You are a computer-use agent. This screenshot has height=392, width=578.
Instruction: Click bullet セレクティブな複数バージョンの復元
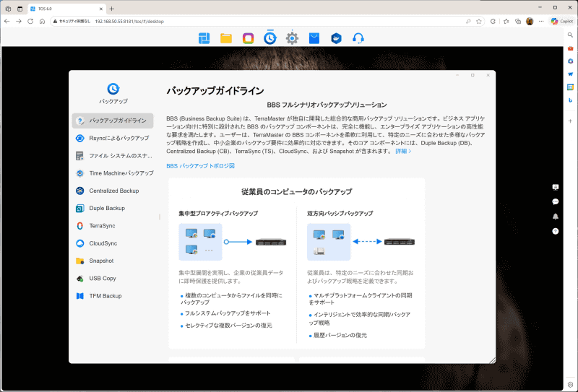[x=228, y=326]
